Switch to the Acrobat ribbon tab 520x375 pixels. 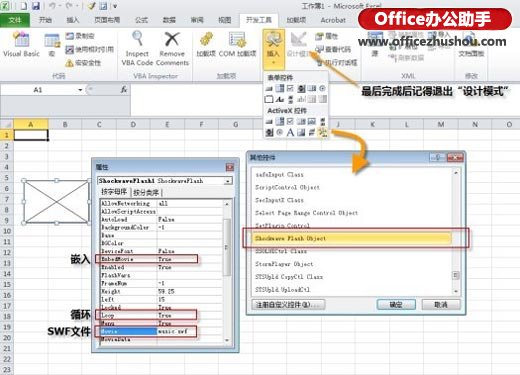333,20
